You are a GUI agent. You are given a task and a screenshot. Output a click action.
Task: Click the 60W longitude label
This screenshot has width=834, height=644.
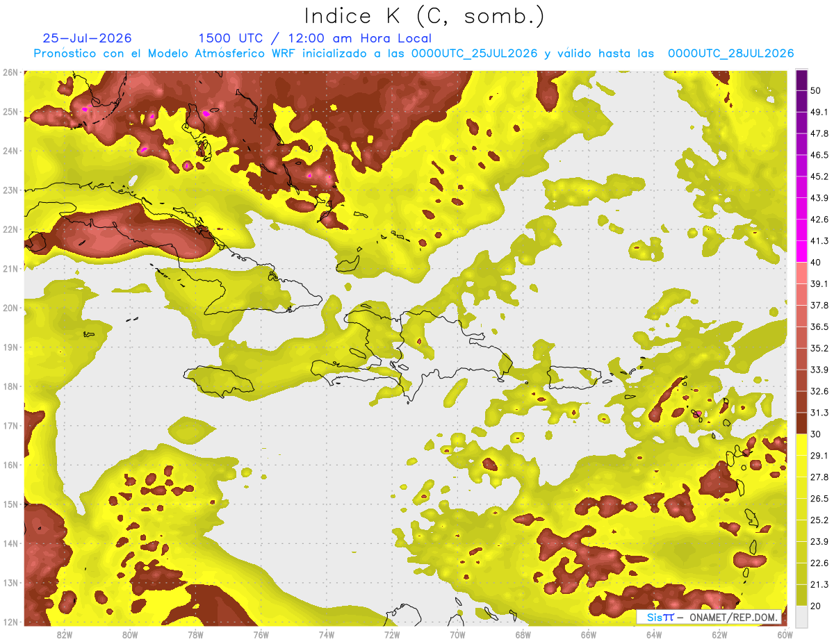tap(785, 635)
